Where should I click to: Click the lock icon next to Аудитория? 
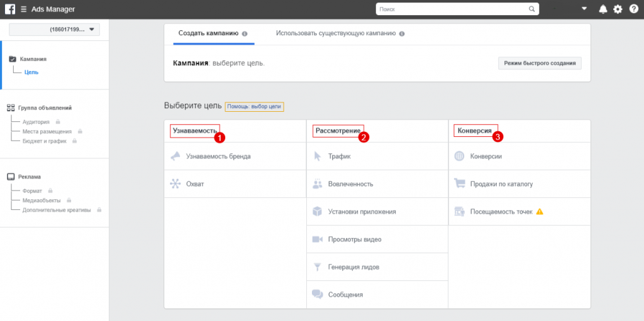click(x=58, y=121)
